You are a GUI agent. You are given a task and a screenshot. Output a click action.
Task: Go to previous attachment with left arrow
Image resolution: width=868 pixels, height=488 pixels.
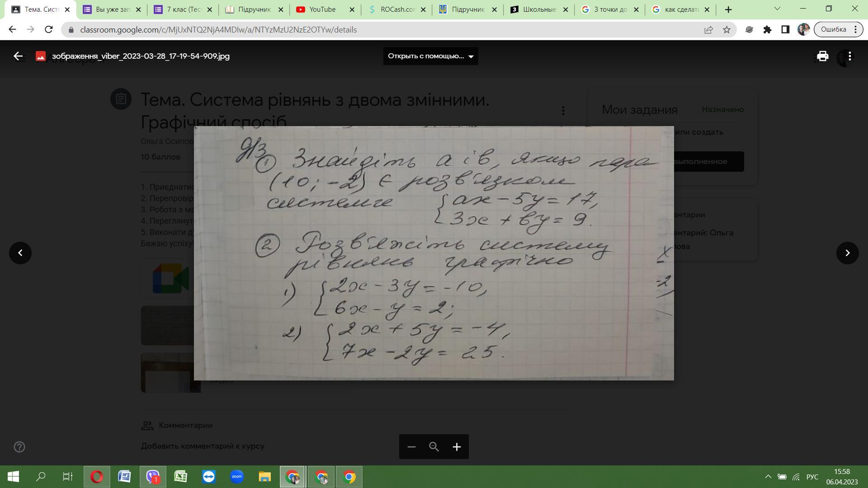point(20,253)
